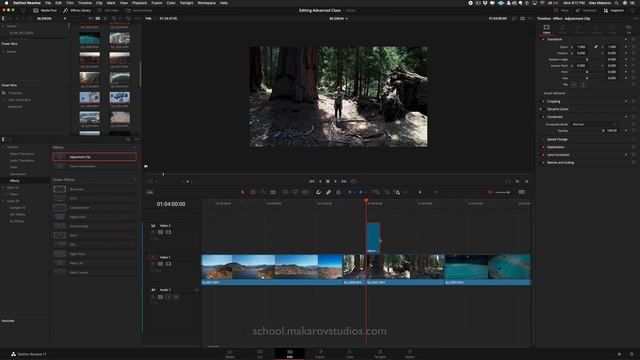Go to first frame of the timeline
This screenshot has width=640, height=360.
click(312, 181)
